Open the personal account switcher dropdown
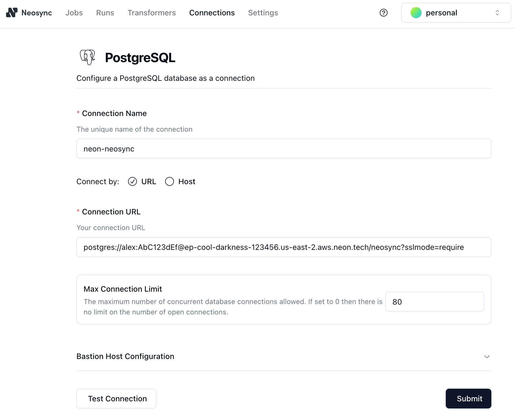Image resolution: width=515 pixels, height=420 pixels. click(456, 13)
